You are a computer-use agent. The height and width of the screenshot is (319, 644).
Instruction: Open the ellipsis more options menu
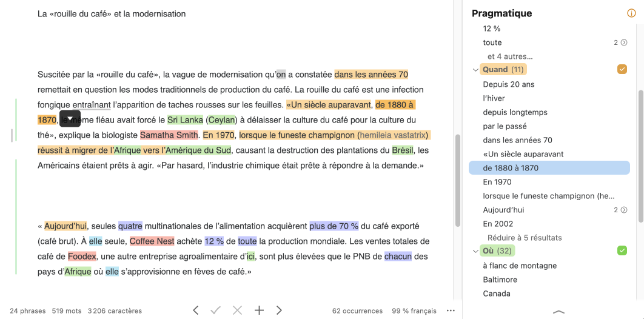click(450, 311)
